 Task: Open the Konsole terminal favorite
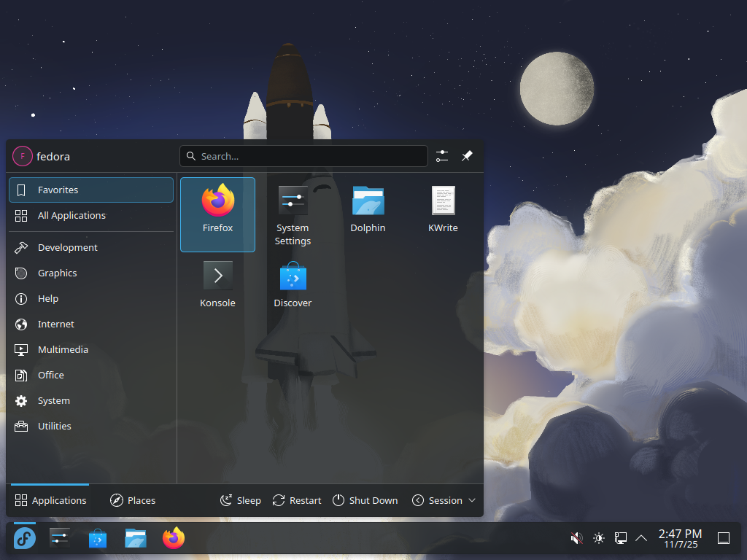click(217, 284)
